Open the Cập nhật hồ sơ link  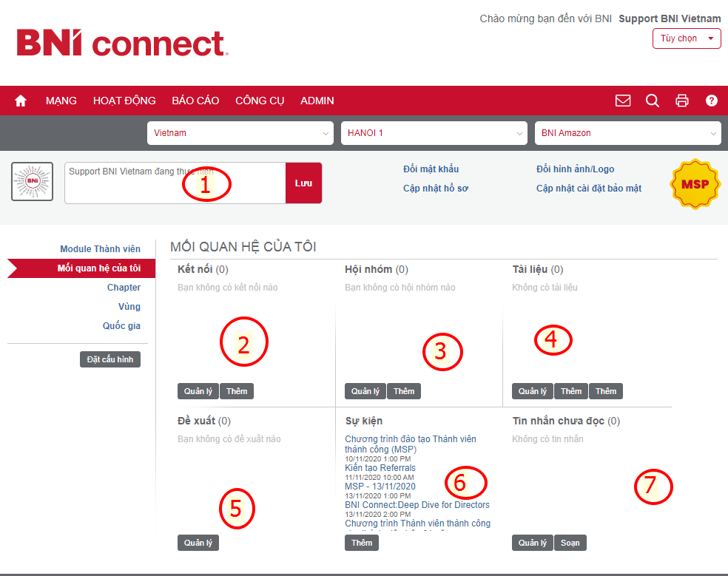[436, 189]
